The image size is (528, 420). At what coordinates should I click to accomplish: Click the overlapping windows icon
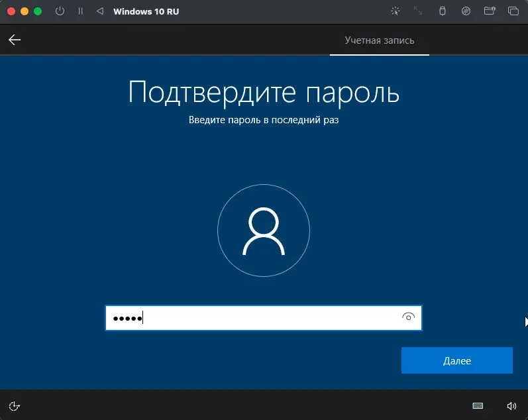coord(513,11)
